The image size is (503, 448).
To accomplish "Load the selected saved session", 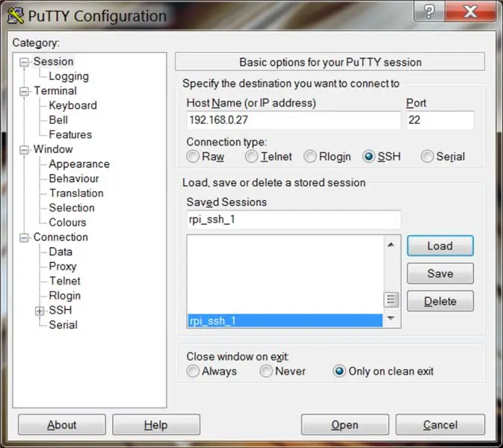I will click(x=440, y=246).
